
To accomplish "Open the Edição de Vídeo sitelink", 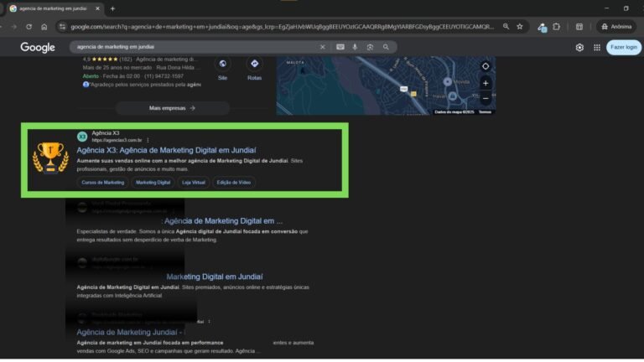I will coord(234,183).
